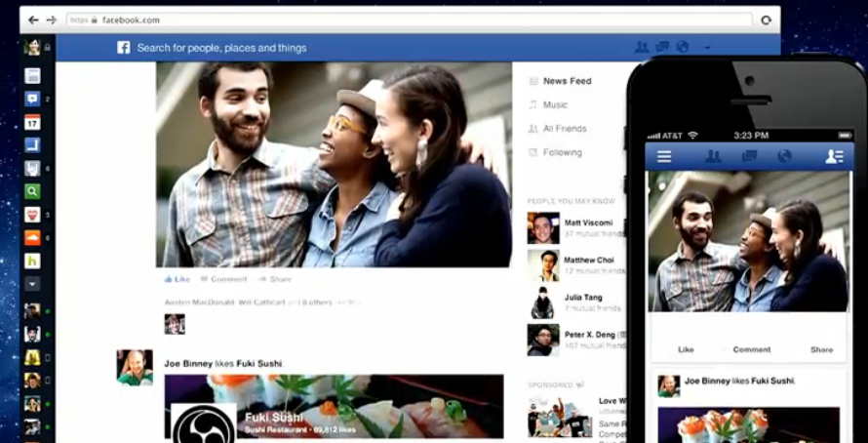Viewport: 868px width, 443px height.
Task: Open messages icon in desktop header
Action: point(662,47)
